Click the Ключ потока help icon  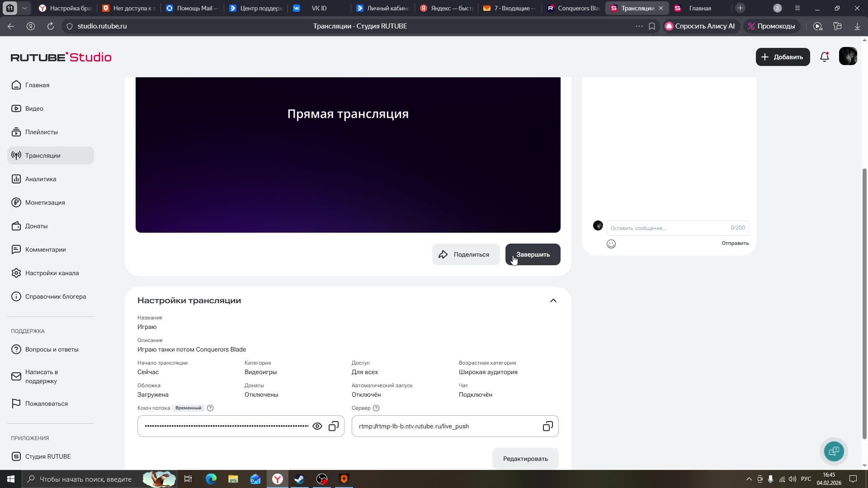tap(210, 408)
